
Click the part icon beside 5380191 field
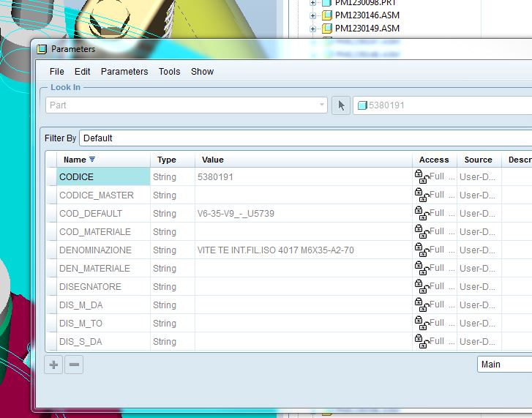point(362,105)
